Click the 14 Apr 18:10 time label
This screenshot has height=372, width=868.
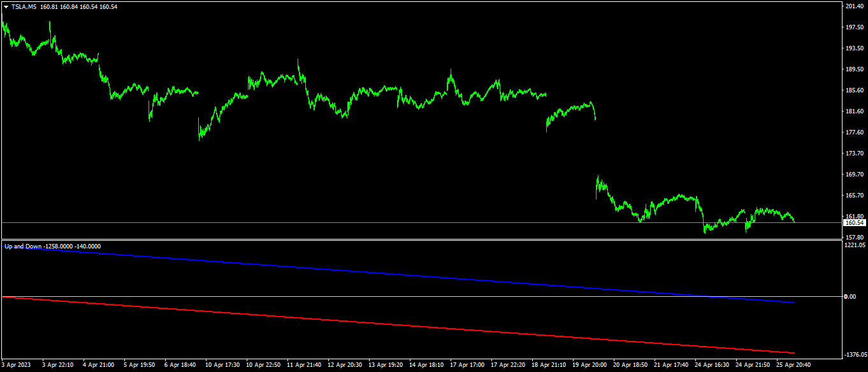pos(427,365)
